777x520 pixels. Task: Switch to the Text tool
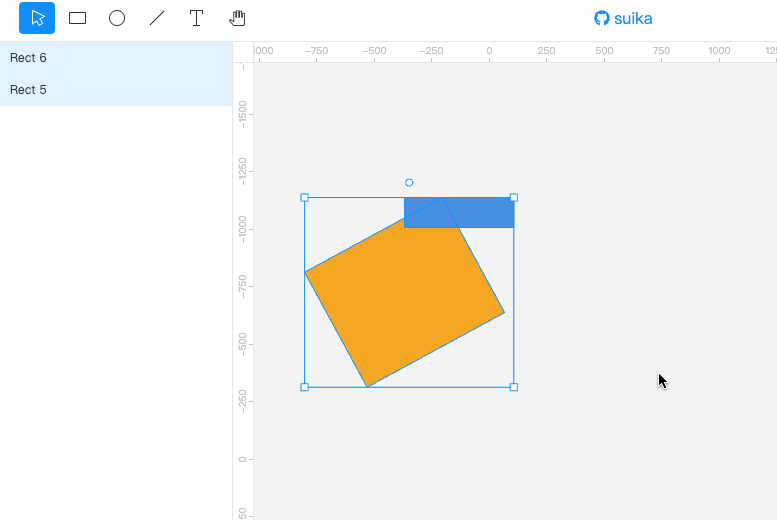click(196, 18)
